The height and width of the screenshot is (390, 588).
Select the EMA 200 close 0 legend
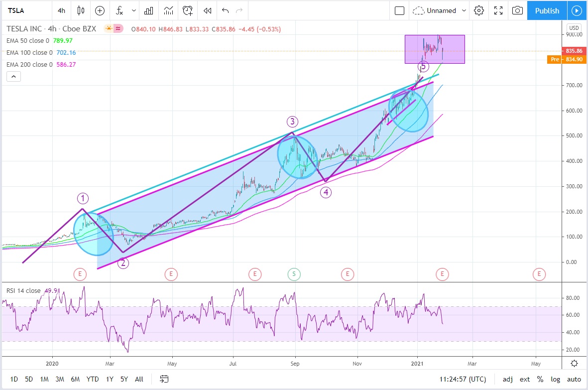(29, 64)
